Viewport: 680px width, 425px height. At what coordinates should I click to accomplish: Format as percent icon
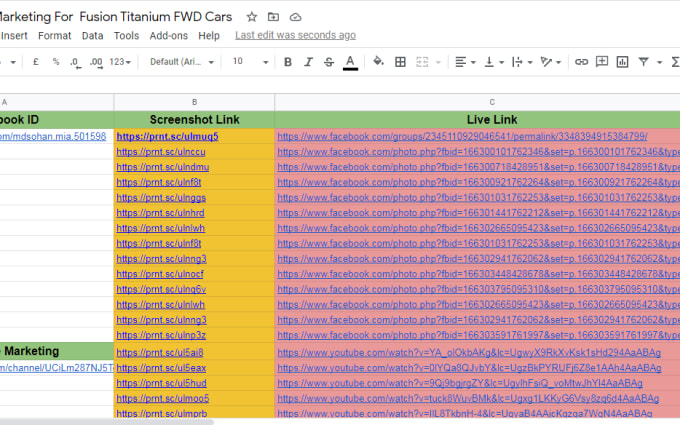pos(56,62)
